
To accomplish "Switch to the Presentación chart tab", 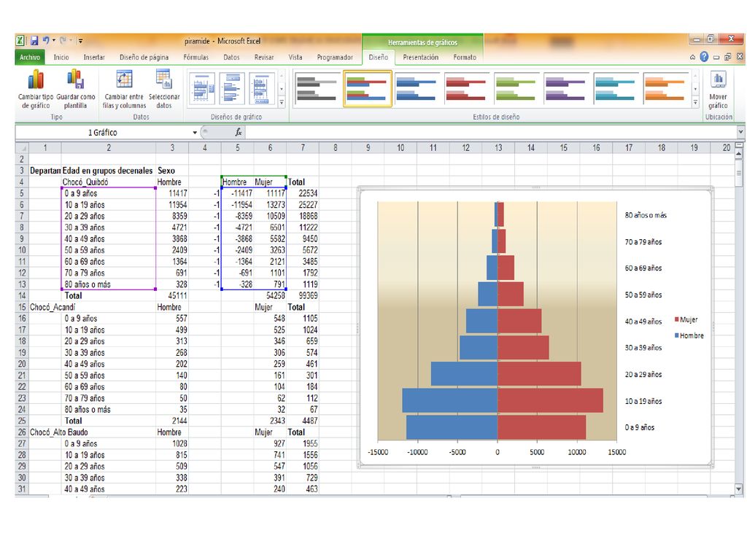I will [x=421, y=57].
